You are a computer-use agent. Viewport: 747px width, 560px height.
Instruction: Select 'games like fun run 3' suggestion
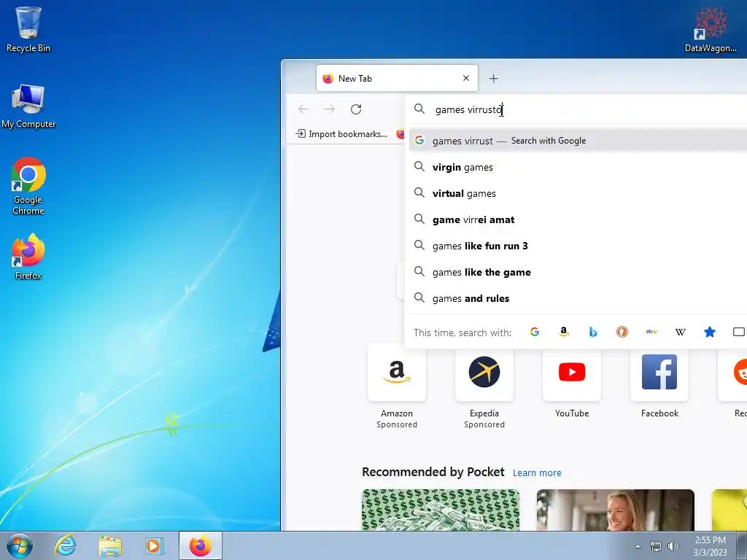tap(578, 246)
